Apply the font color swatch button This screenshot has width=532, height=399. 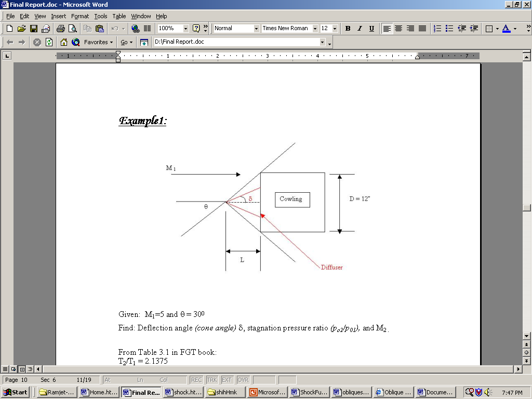(x=506, y=29)
